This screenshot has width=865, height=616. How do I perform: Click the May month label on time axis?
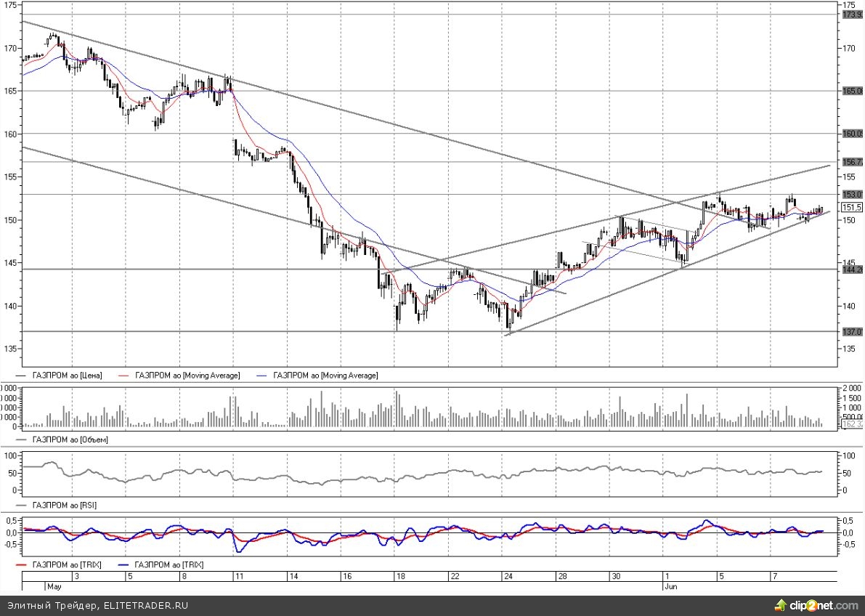coord(54,585)
